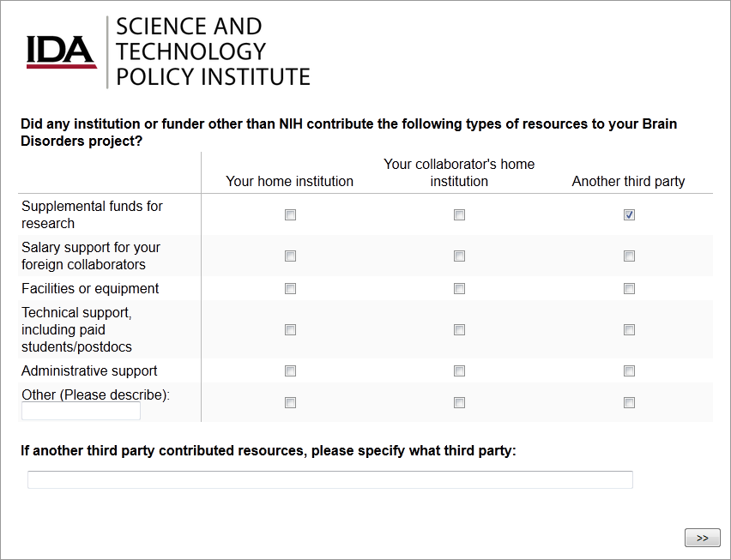Screen dimensions: 731x560
Task: Check Supplemental funds for collaborator's home institution
Action: point(459,215)
